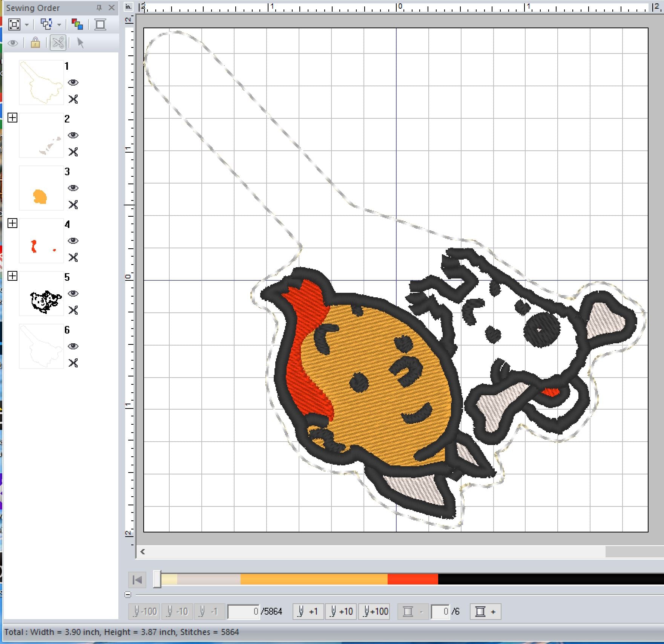
Task: Toggle visibility of sewing order item 5
Action: point(73,294)
